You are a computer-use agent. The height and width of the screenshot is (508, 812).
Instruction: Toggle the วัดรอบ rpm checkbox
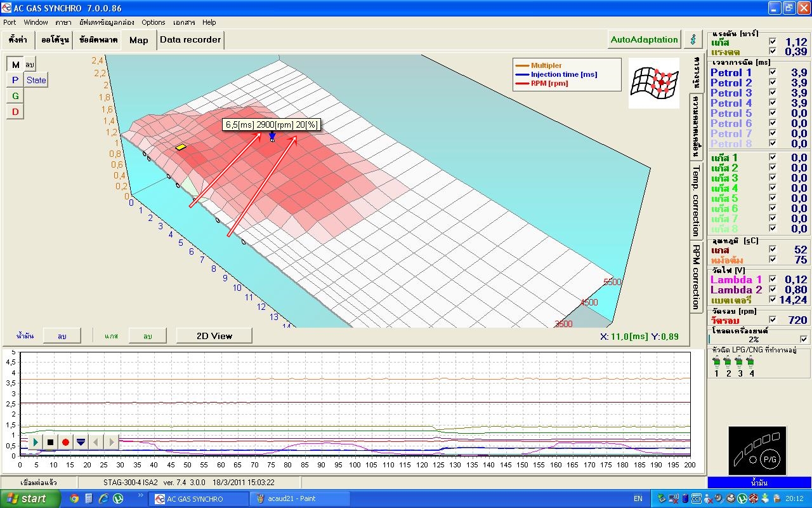(x=772, y=320)
